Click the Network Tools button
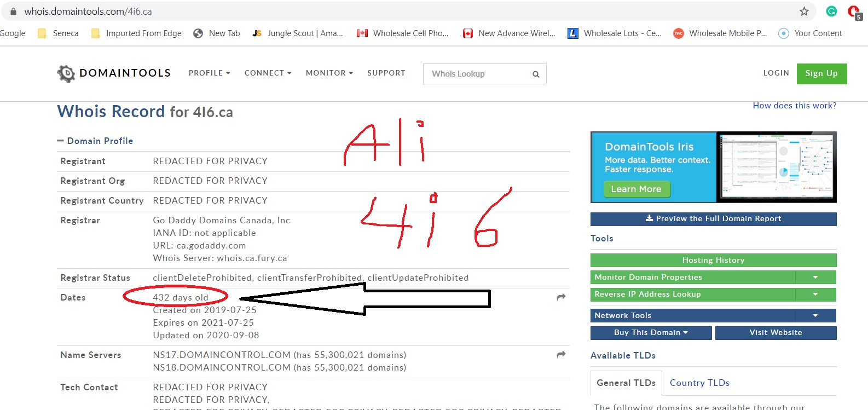This screenshot has width=868, height=410. [693, 315]
